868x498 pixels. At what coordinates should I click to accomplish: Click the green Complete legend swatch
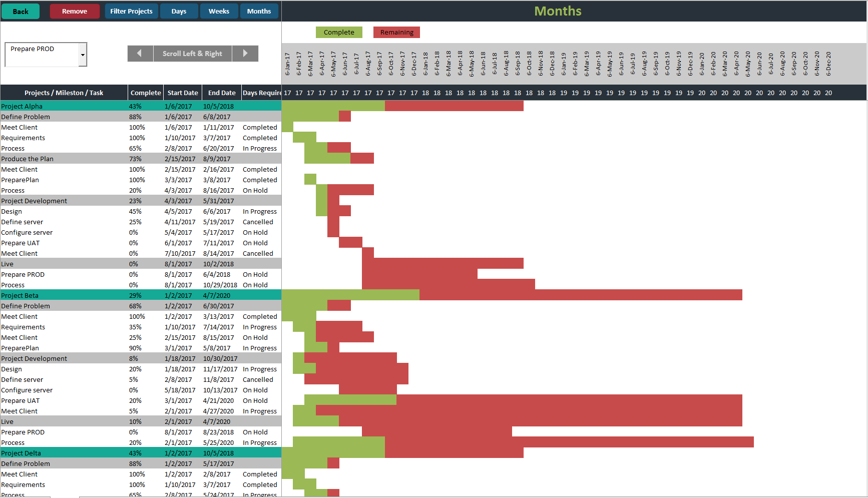point(339,32)
